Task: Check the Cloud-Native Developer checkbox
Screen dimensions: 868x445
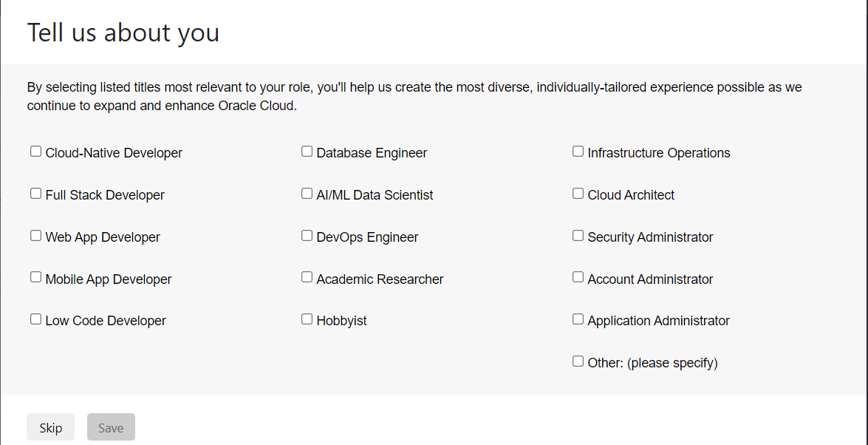Action: 36,152
